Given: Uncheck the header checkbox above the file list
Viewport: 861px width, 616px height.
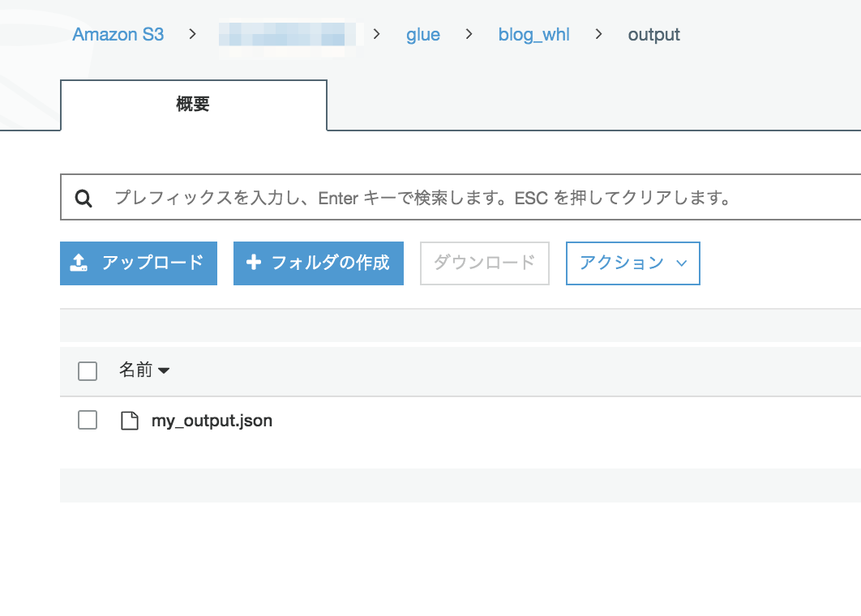Looking at the screenshot, I should click(87, 370).
